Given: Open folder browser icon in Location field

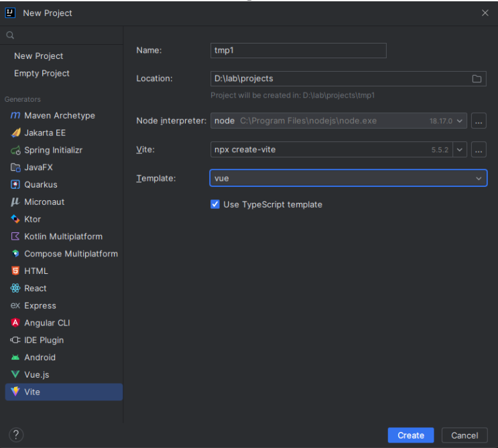Looking at the screenshot, I should (x=477, y=79).
